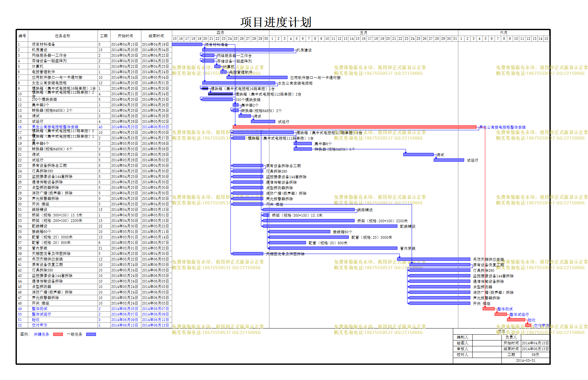Click 2014年04月15日 in the info block

(535, 343)
